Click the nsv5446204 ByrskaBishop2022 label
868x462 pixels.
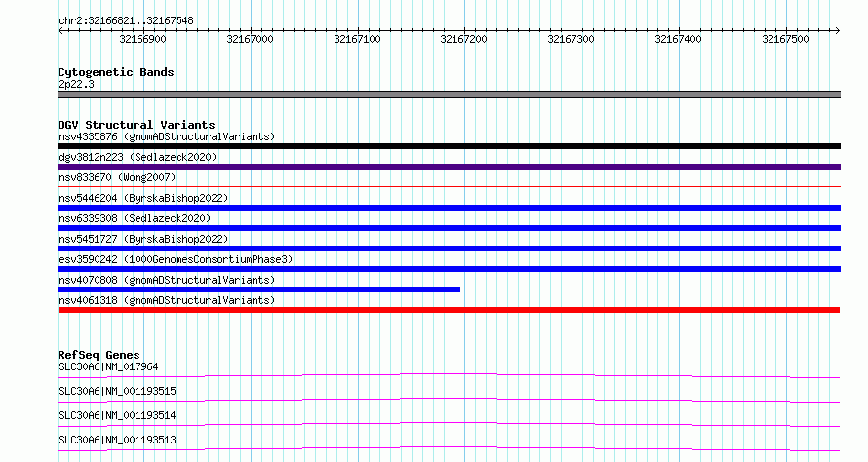pos(143,198)
